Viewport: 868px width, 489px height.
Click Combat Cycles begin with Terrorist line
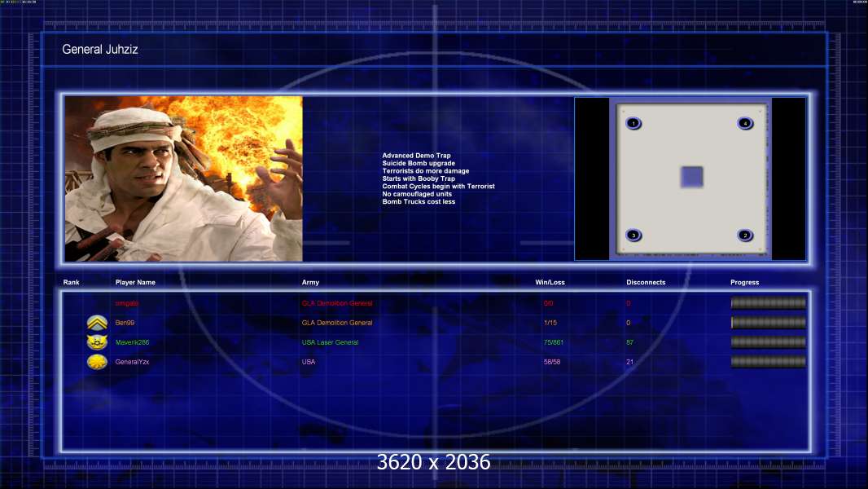pyautogui.click(x=438, y=187)
